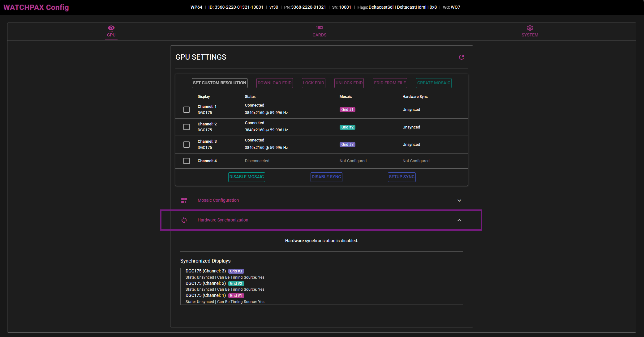Screen dimensions: 644x337
Task: Check the Channel 2 display row
Action: point(186,127)
